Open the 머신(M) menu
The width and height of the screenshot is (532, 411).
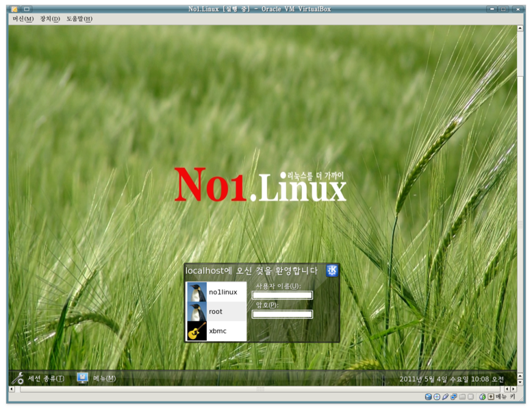point(23,18)
